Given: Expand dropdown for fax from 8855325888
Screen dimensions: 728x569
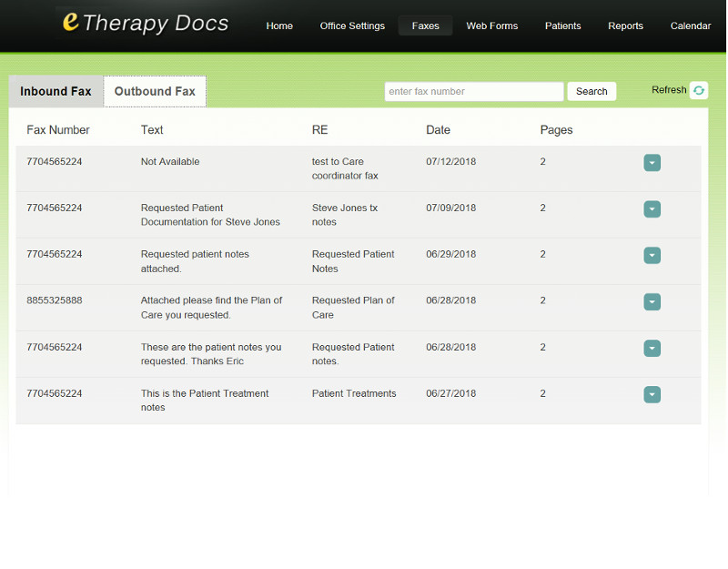Looking at the screenshot, I should pos(652,302).
